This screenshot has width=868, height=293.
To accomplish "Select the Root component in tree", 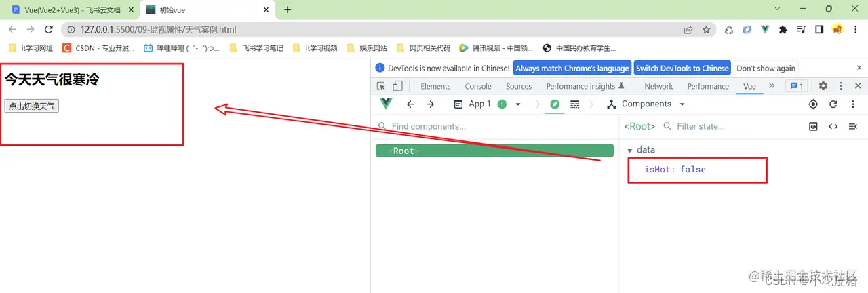I will pyautogui.click(x=494, y=151).
